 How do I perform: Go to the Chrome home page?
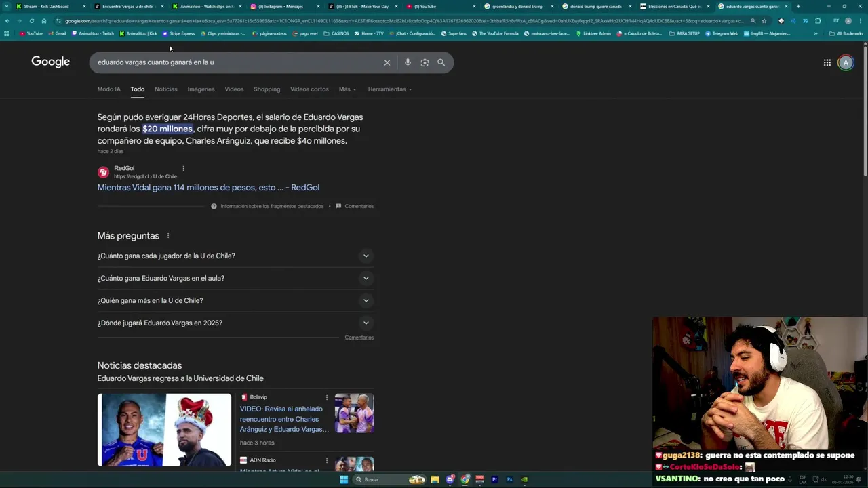43,21
